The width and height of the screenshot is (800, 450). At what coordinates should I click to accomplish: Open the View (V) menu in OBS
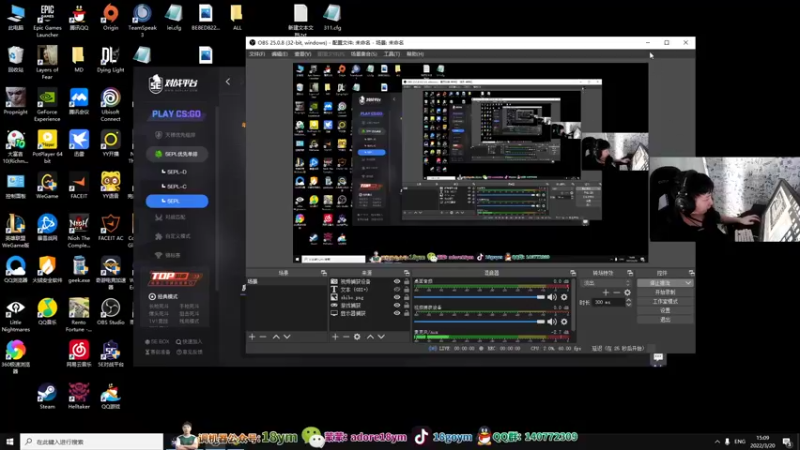pos(303,54)
